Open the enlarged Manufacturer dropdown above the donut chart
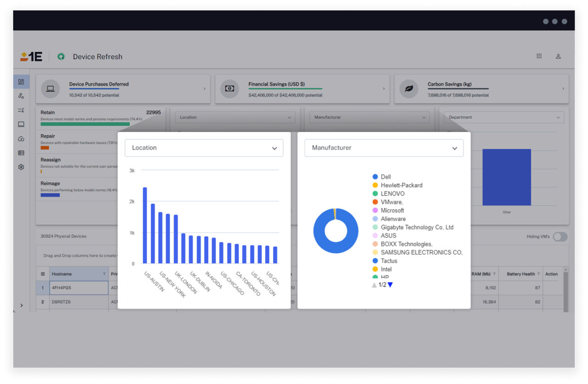 click(x=384, y=148)
